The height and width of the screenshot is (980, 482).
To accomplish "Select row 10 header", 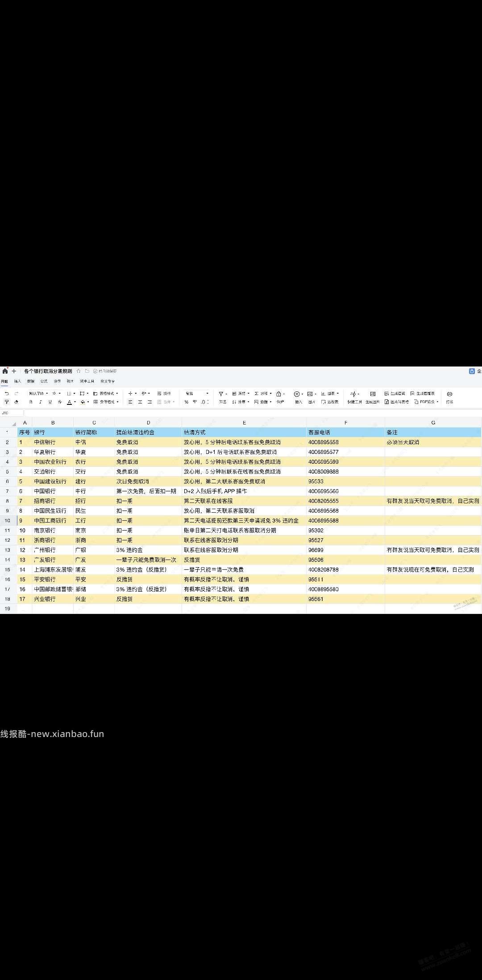I will (8, 521).
